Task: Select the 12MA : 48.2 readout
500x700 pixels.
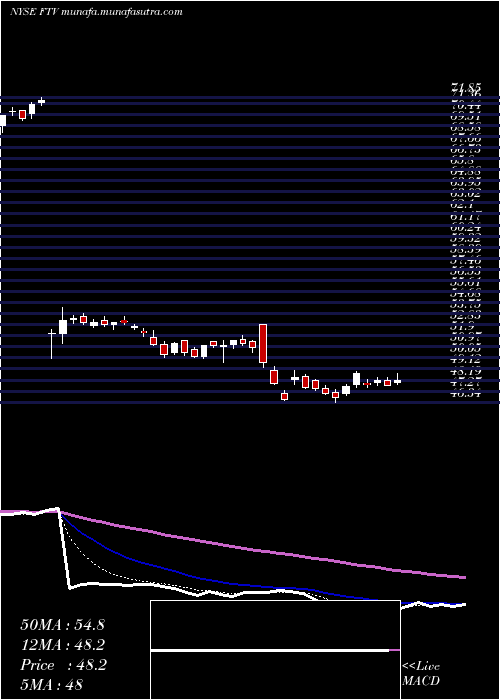Action: coord(63,645)
